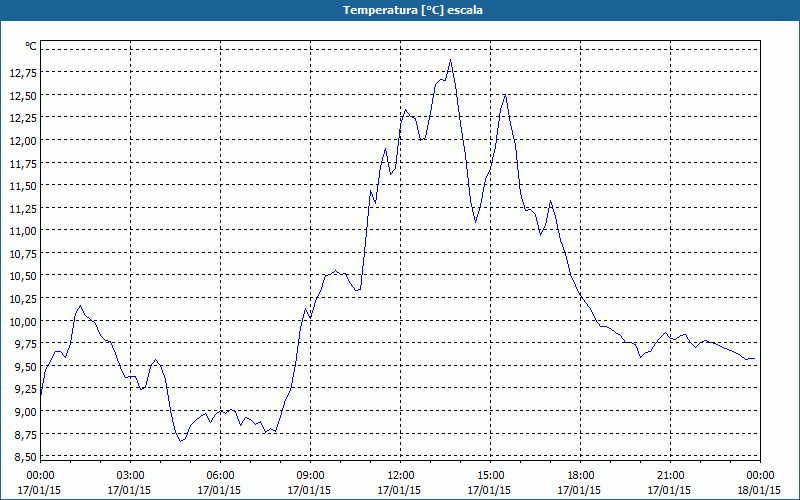The height and width of the screenshot is (500, 800).
Task: Pick the 18:00 x-axis tick label
Action: coord(581,476)
